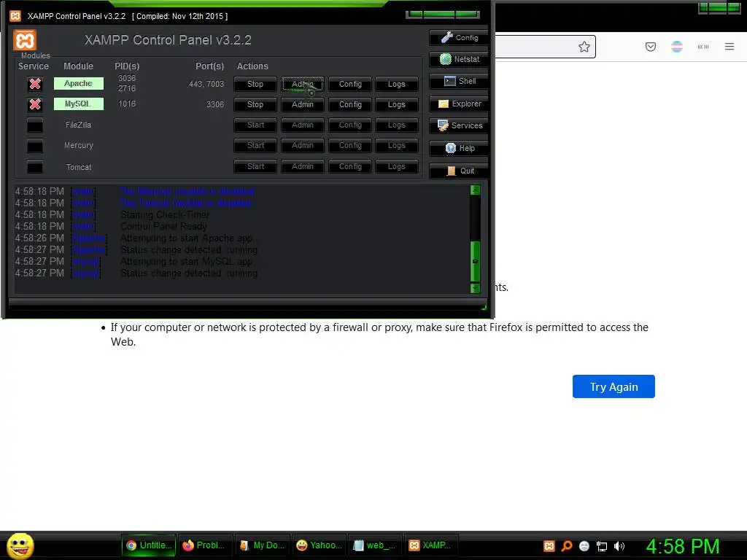Open Netstat from the right panel
Image resolution: width=747 pixels, height=560 pixels.
click(458, 60)
